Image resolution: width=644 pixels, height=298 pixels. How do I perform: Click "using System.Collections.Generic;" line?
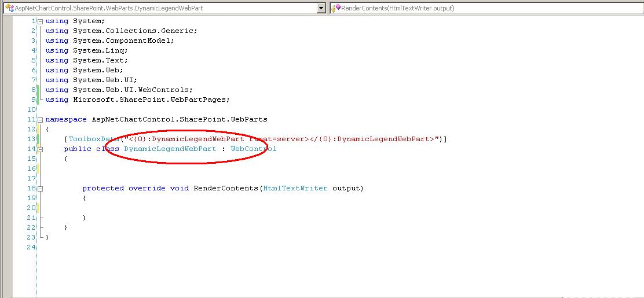(122, 31)
